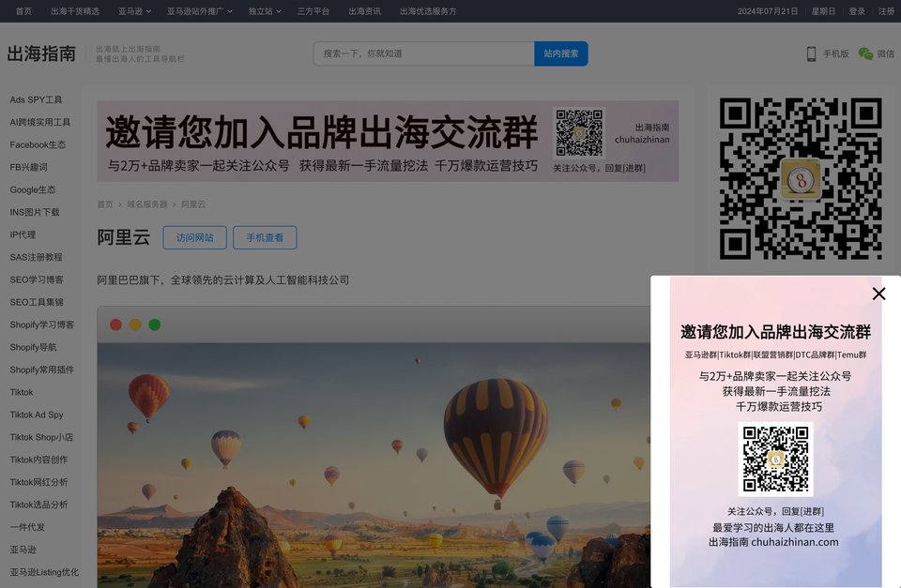The height and width of the screenshot is (588, 901).
Task: Open Shopify常用插件 in the sidebar
Action: click(41, 369)
